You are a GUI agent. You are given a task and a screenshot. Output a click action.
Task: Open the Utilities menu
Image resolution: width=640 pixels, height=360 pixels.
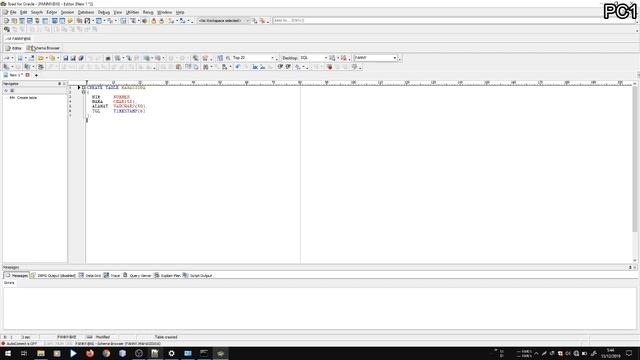(x=132, y=12)
